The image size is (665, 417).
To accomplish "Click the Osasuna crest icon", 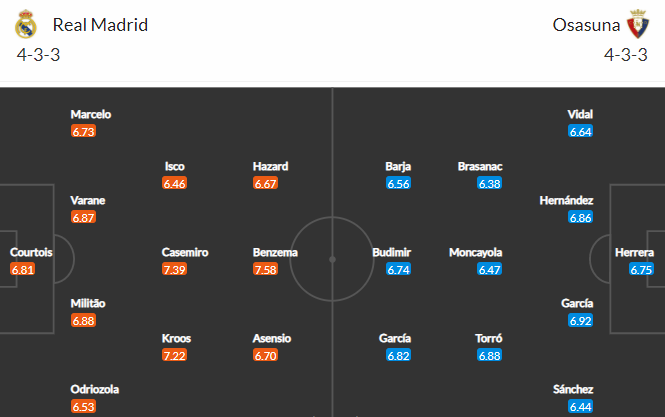I will 638,24.
